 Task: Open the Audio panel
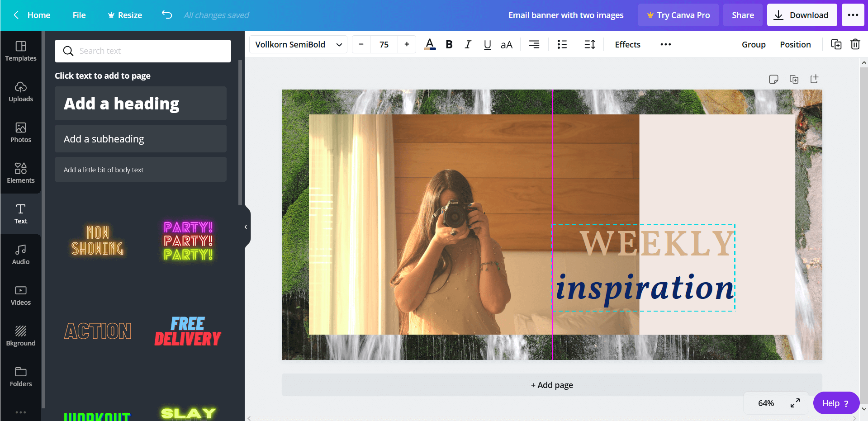pos(21,255)
